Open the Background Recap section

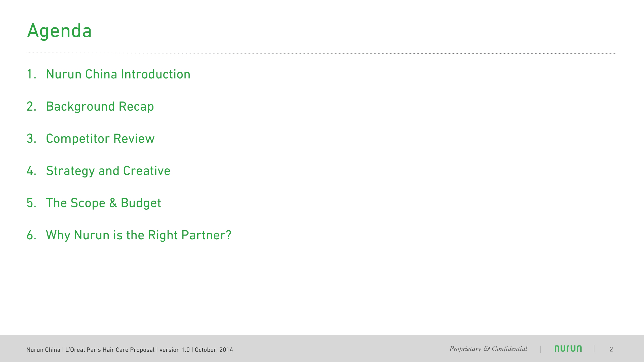click(99, 106)
